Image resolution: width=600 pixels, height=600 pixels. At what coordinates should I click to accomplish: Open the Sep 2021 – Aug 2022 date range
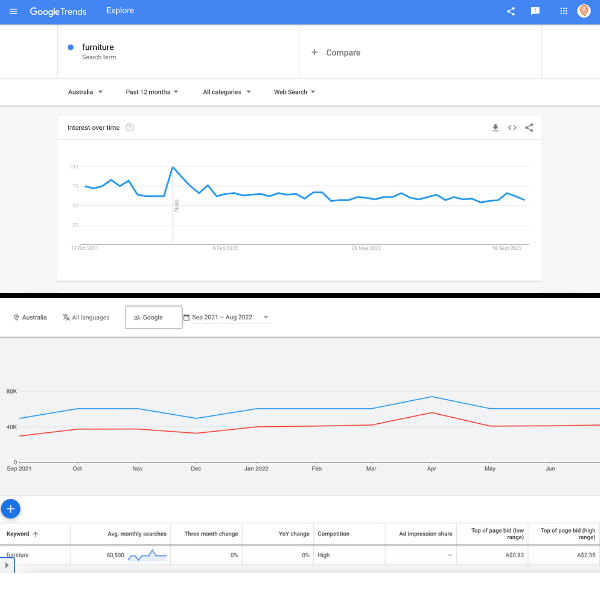[227, 317]
